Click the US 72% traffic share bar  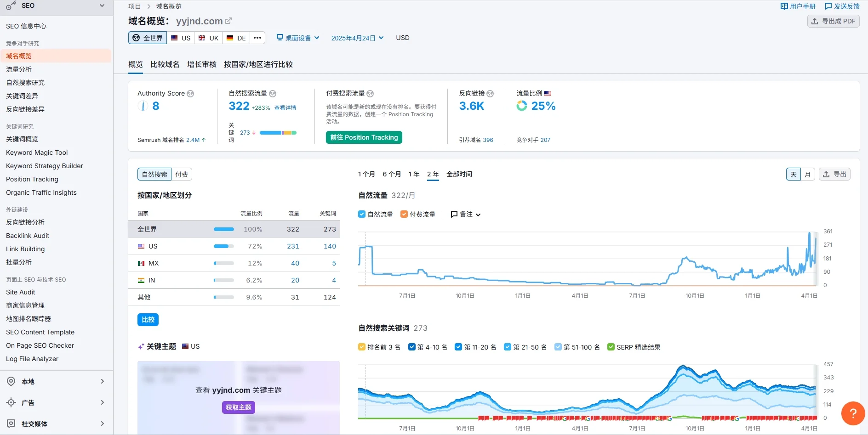point(224,246)
